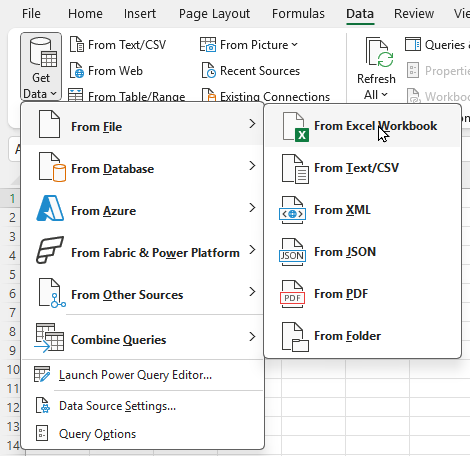This screenshot has height=456, width=470.
Task: Select row header 13
Action: pyautogui.click(x=12, y=427)
